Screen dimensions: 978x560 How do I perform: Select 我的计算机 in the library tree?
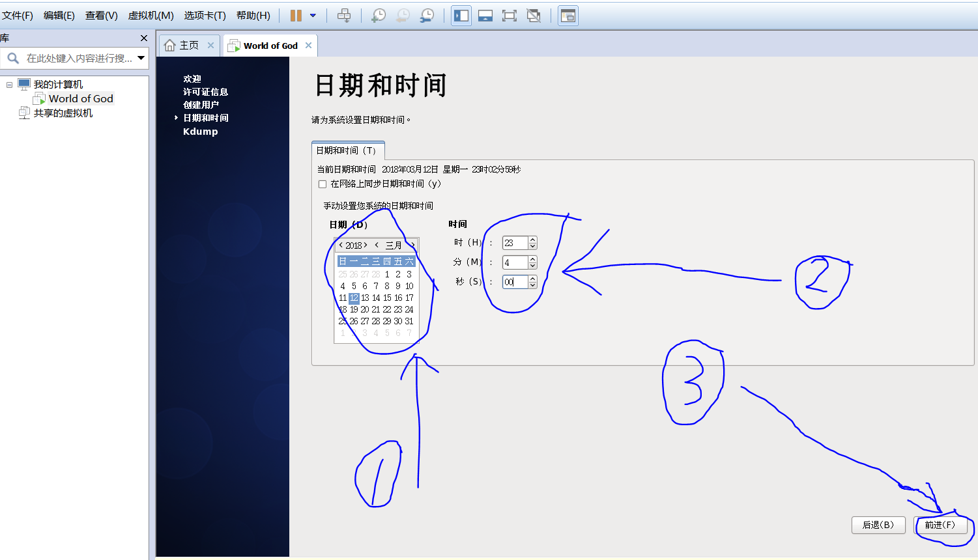pos(58,85)
